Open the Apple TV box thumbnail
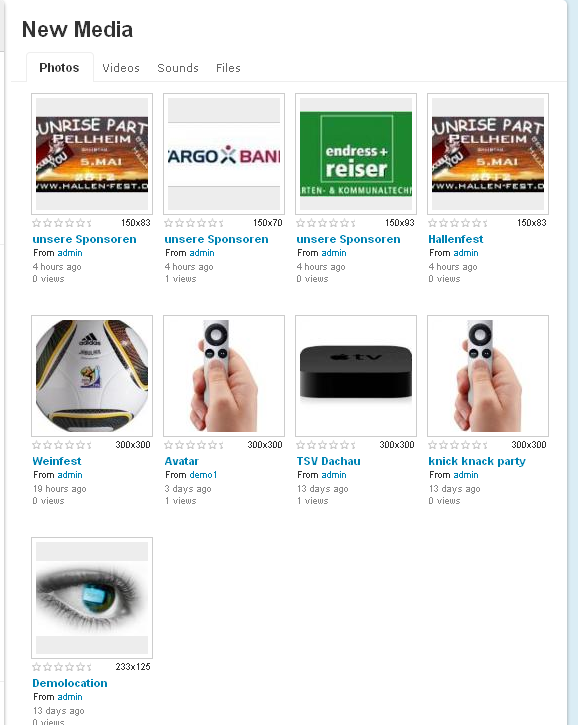The height and width of the screenshot is (725, 578). point(356,376)
